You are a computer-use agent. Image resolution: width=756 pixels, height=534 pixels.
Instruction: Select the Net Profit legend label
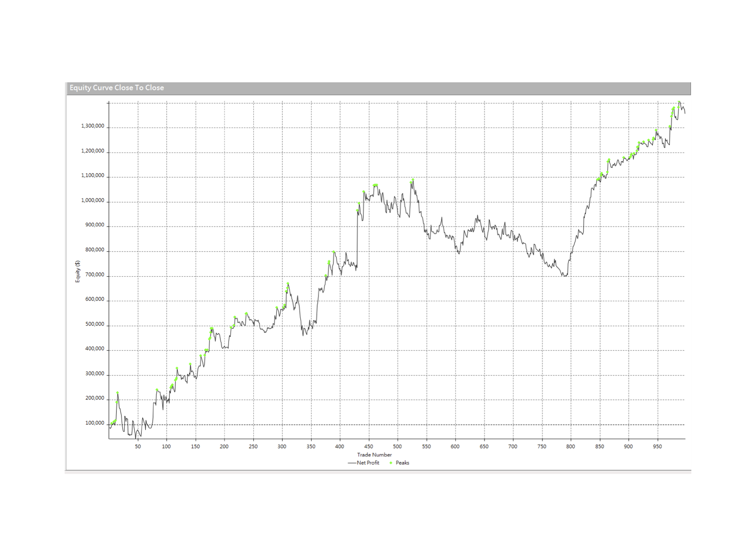[368, 463]
